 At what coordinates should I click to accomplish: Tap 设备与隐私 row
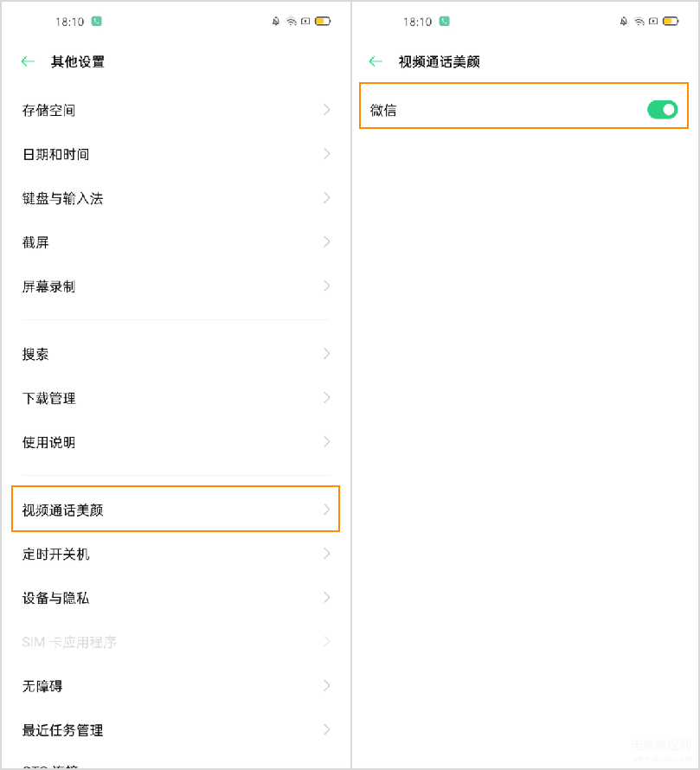click(x=173, y=598)
